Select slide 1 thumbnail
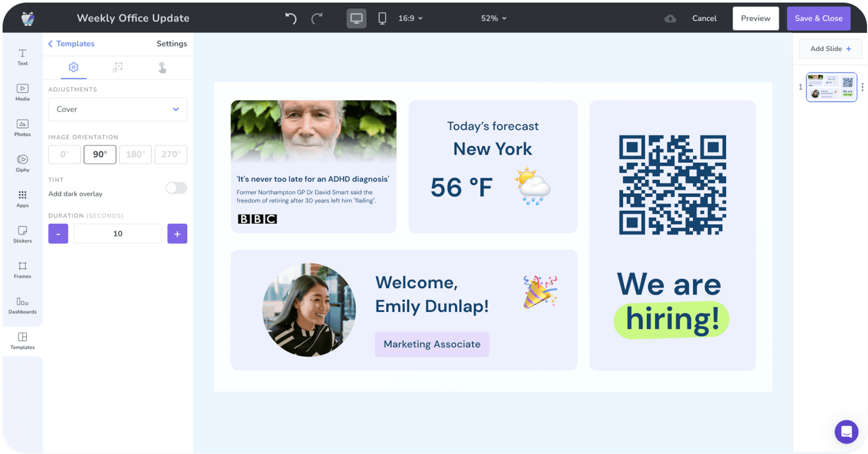868x454 pixels. tap(831, 87)
